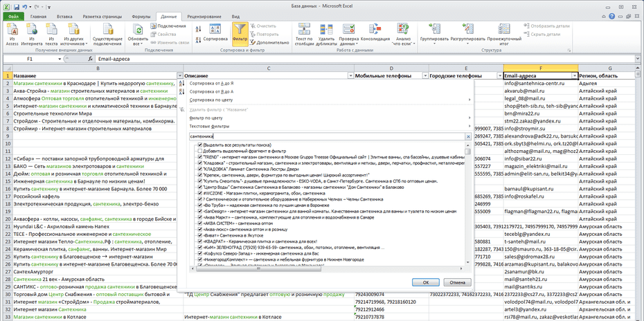Open the green 'Файл' menu
This screenshot has height=321, width=644.
(x=13, y=17)
